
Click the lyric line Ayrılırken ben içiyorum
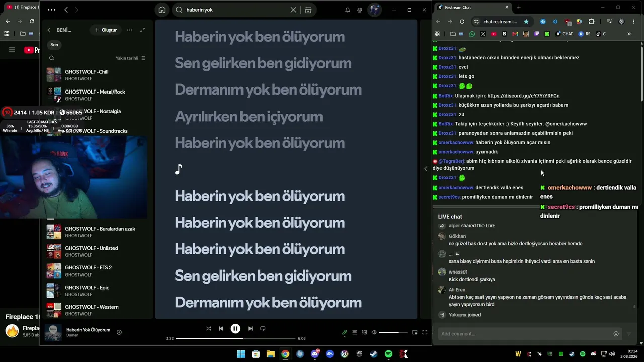coord(249,117)
